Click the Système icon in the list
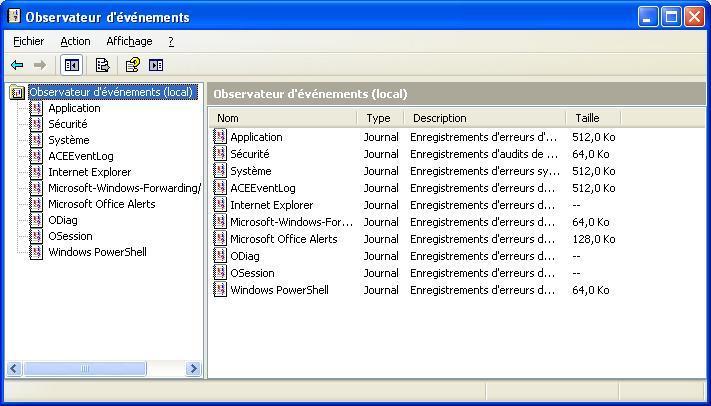711x406 pixels. pos(220,171)
